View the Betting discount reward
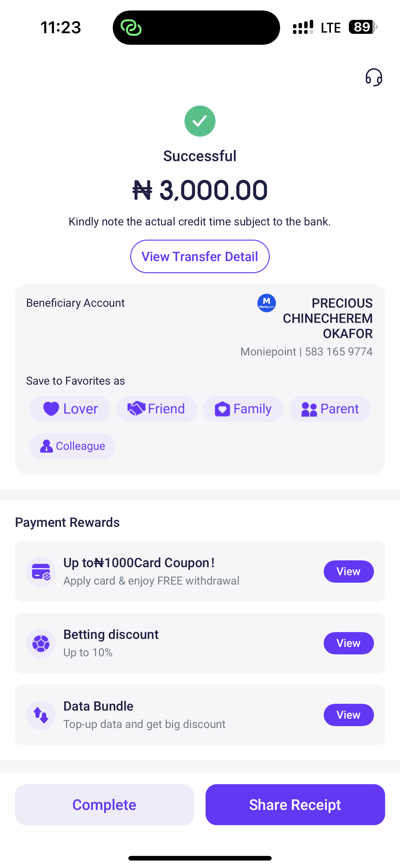Image resolution: width=400 pixels, height=868 pixels. (349, 643)
